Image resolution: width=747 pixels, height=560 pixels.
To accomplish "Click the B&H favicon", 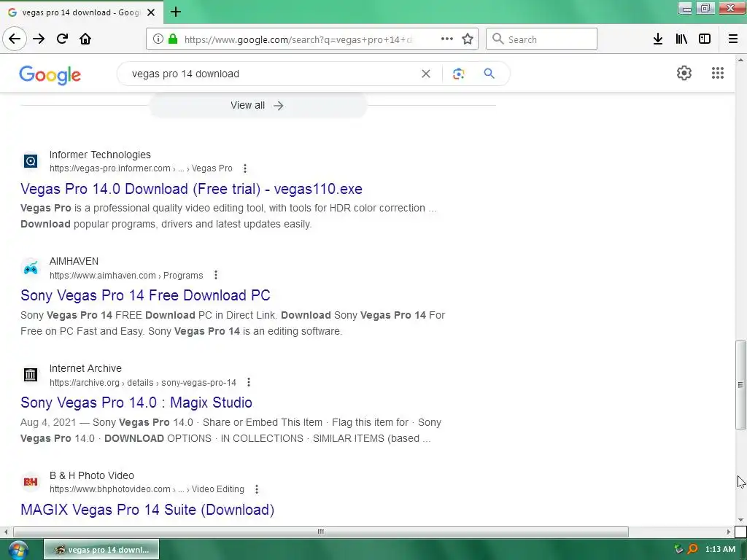I will pos(31,482).
